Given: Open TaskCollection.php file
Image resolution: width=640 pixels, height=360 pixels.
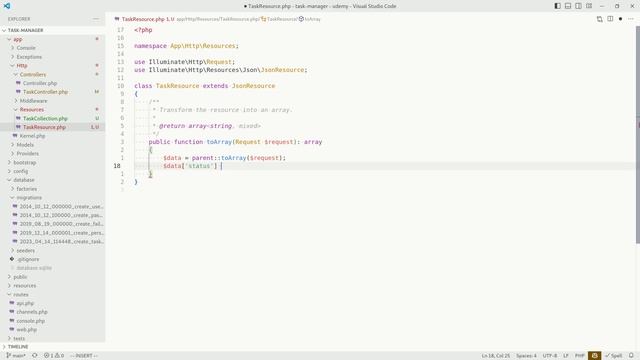Looking at the screenshot, I should click(45, 118).
